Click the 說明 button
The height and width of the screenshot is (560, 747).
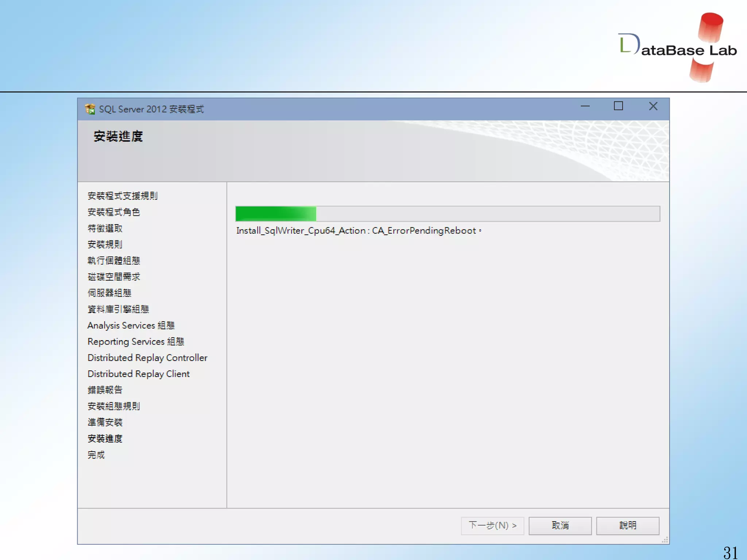point(628,525)
